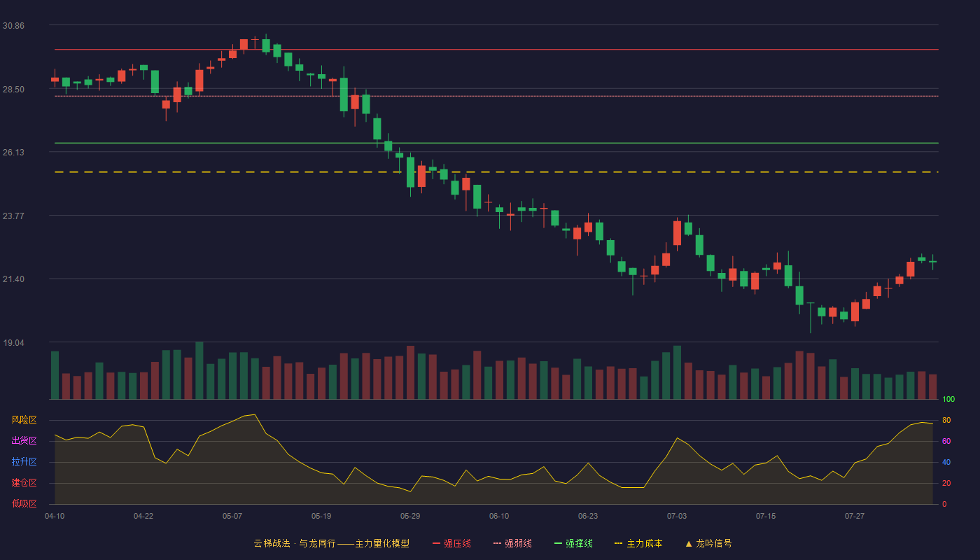The height and width of the screenshot is (560, 980).
Task: Click the 05-07 date label
Action: coord(232,516)
